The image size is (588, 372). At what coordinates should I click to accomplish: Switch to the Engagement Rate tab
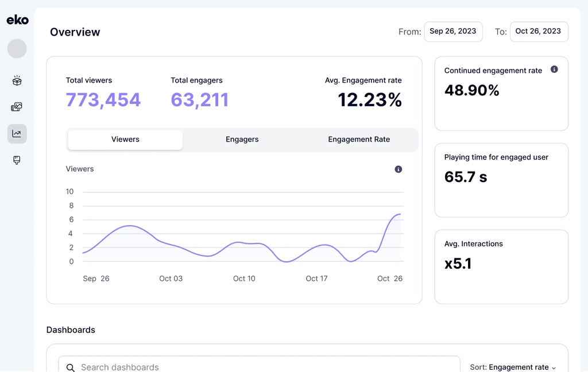click(x=358, y=139)
